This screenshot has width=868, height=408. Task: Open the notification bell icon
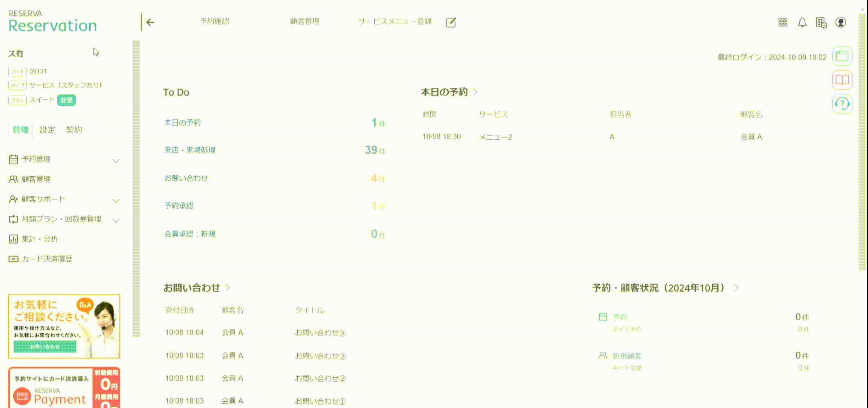[802, 23]
